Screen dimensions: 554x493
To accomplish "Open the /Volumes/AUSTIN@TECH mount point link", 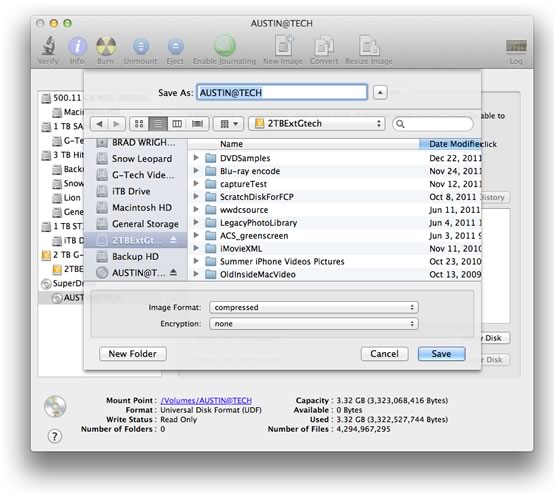I will 206,400.
